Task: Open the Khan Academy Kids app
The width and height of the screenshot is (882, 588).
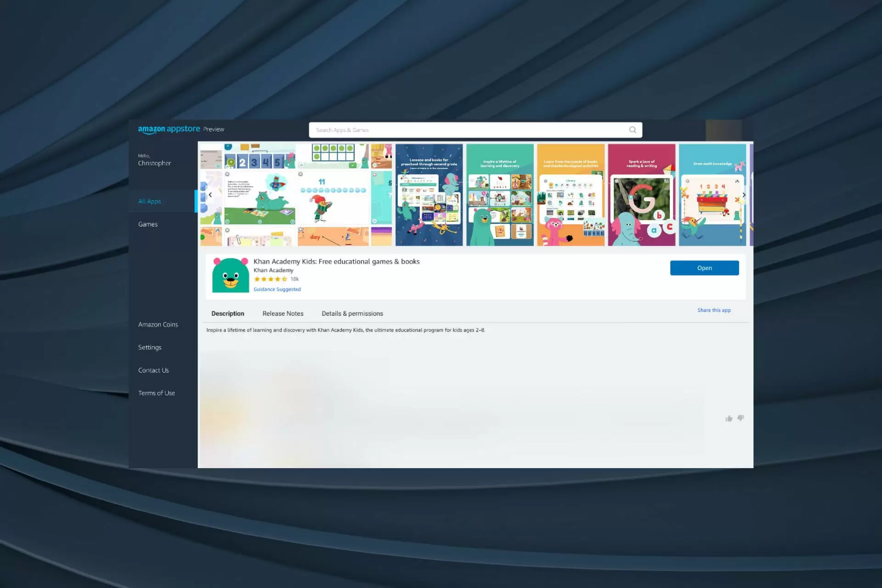Action: 704,268
